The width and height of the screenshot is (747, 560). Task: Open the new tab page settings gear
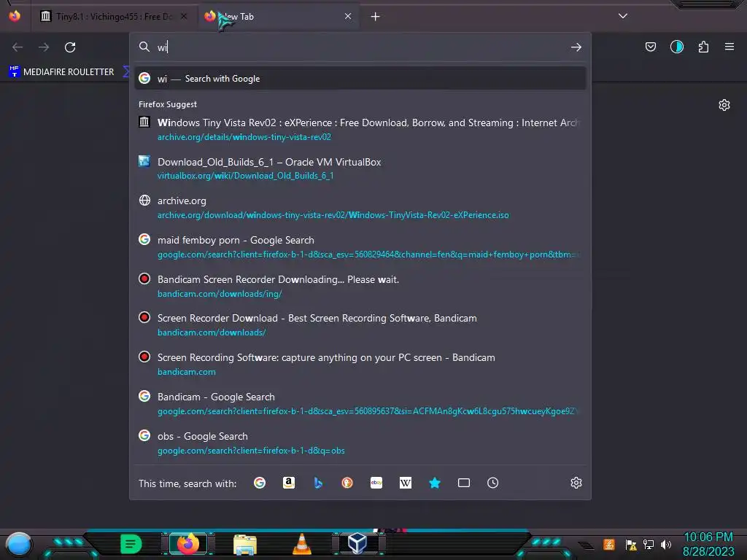(724, 105)
